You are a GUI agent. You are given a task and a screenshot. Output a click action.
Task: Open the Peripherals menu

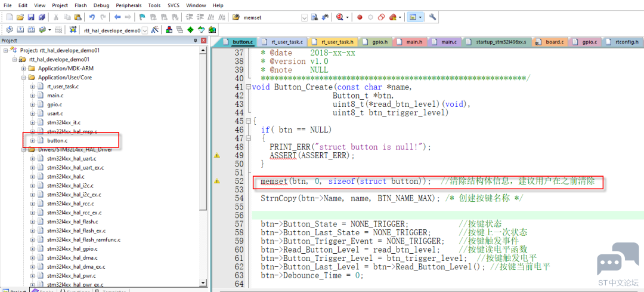tap(129, 5)
